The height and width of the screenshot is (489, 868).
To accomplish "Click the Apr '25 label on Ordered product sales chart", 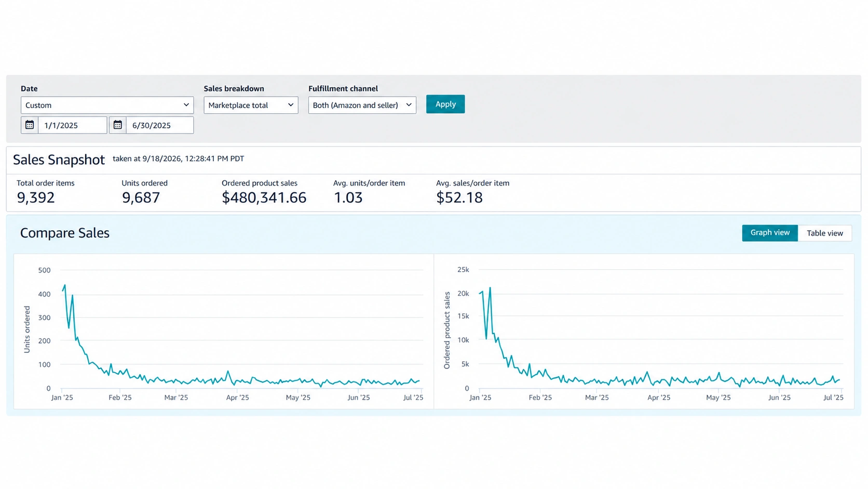I will [x=659, y=398].
